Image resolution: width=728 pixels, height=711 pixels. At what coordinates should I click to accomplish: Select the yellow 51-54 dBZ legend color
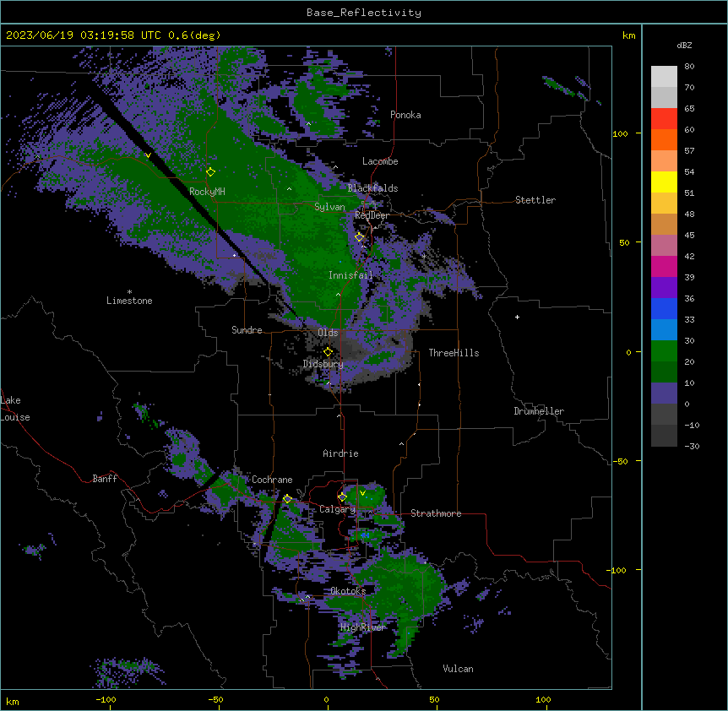point(664,182)
